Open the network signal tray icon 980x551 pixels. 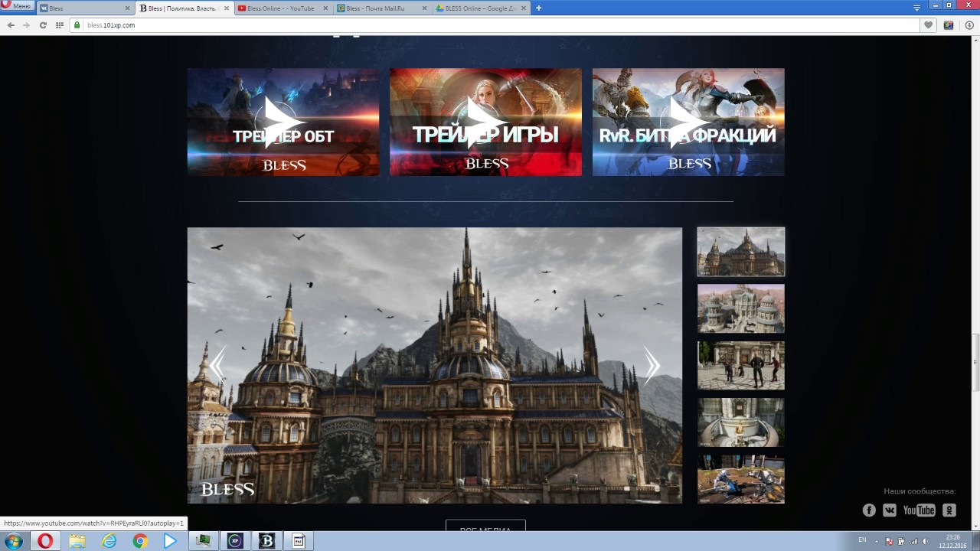(x=913, y=541)
